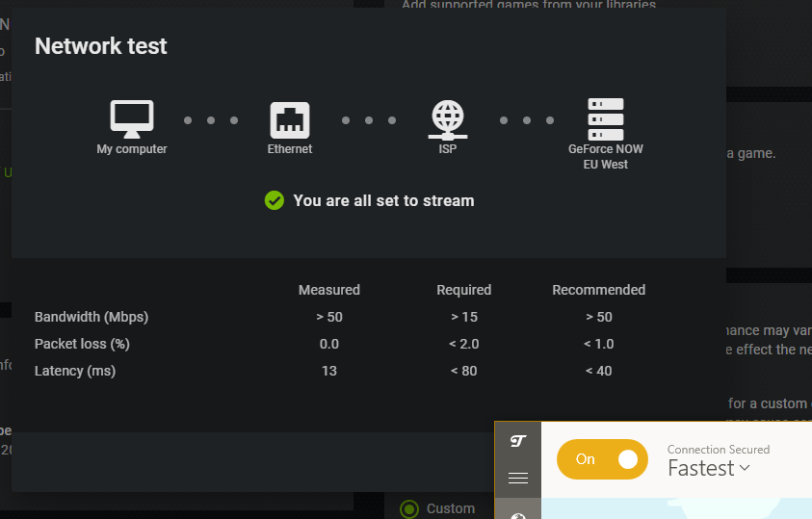Image resolution: width=812 pixels, height=519 pixels.
Task: Open the TunnelBear hamburger menu
Action: (518, 478)
